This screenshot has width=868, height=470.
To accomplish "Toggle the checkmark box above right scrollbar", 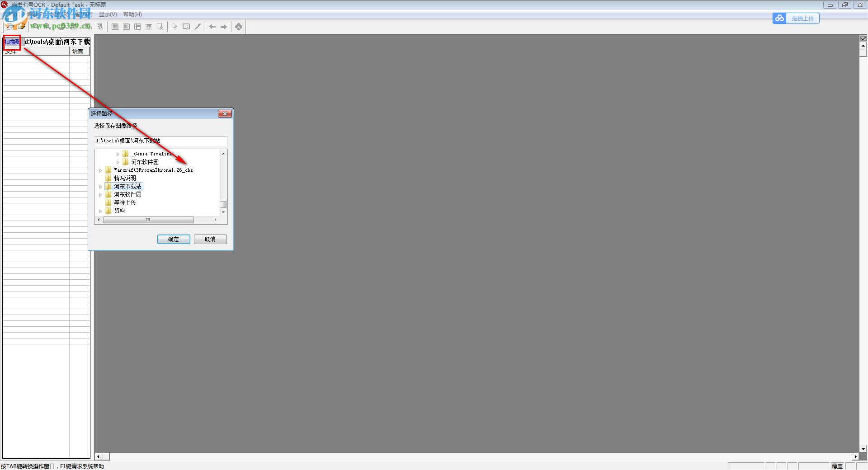I will click(x=863, y=39).
